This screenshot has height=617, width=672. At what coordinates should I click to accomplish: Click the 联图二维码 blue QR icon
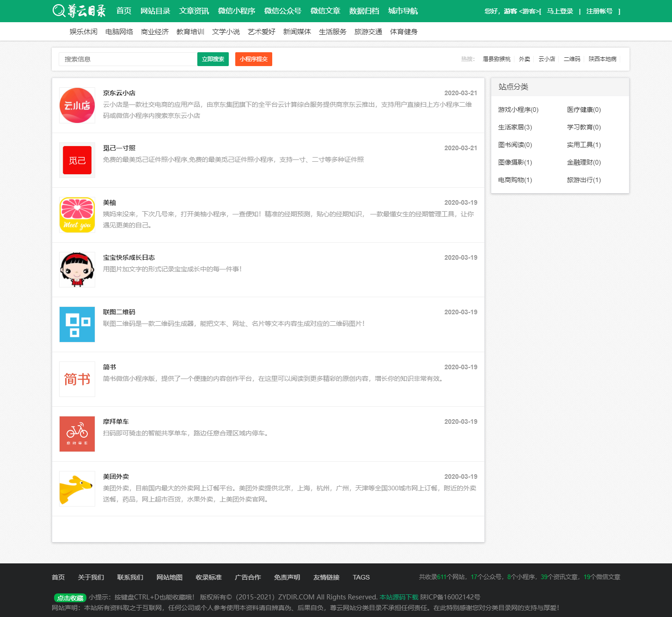tap(77, 324)
